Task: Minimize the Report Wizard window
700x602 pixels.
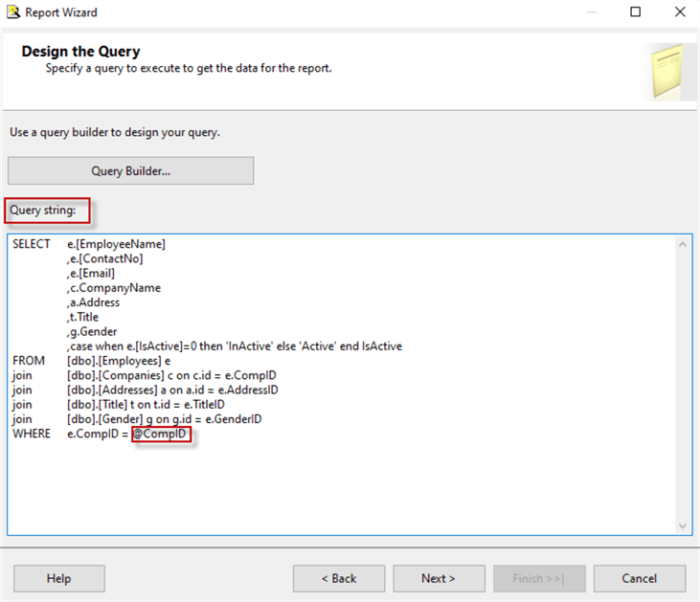Action: (592, 12)
